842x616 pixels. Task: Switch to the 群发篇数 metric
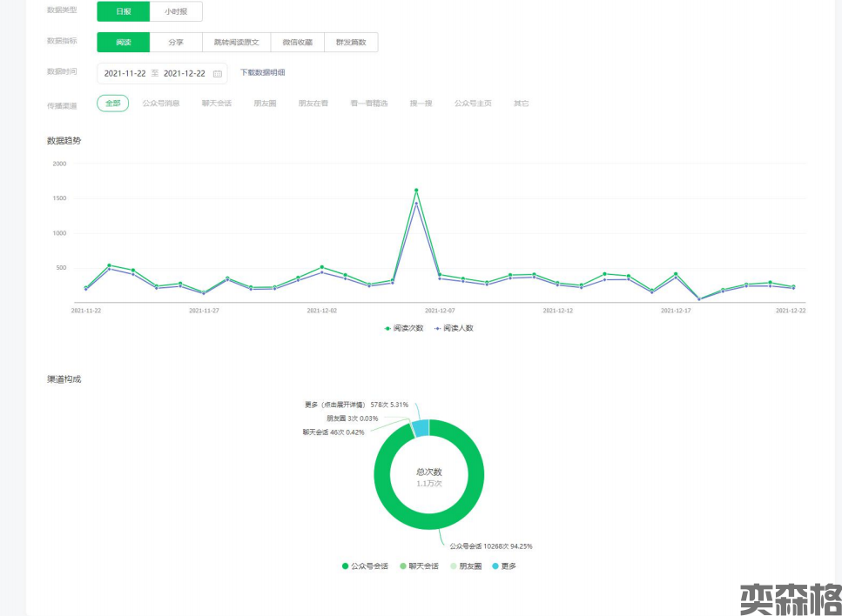[x=351, y=43]
